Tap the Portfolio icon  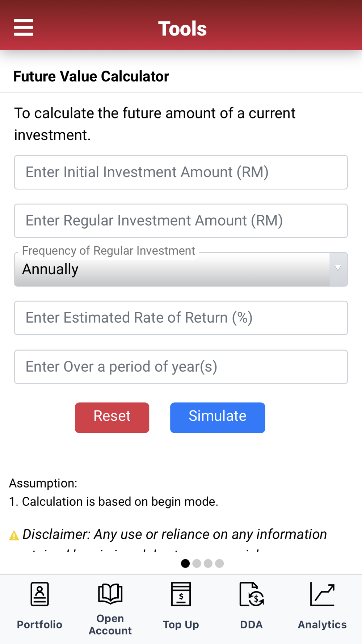point(39,594)
